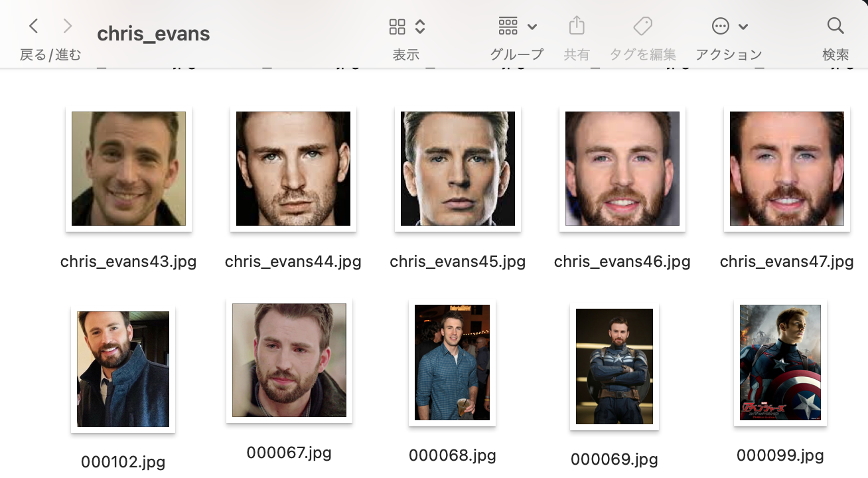Select chris_evans45.jpg thumbnail

pyautogui.click(x=458, y=169)
